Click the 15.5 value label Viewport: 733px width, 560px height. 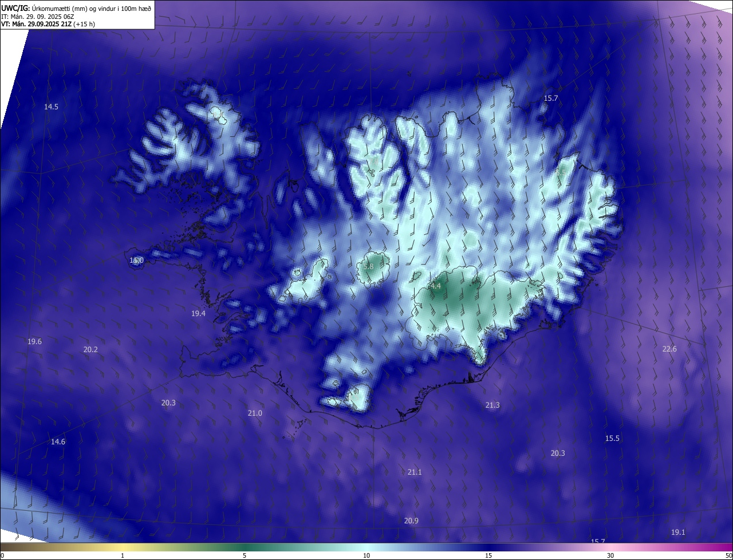612,439
